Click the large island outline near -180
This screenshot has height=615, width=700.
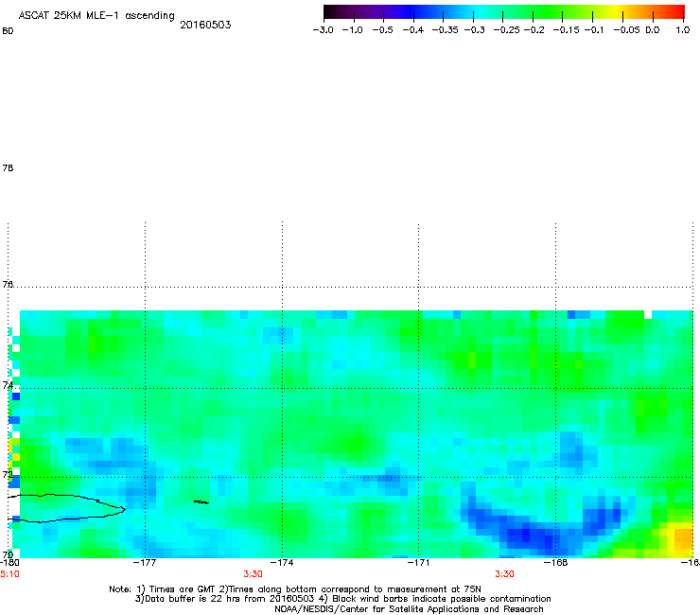(x=67, y=508)
